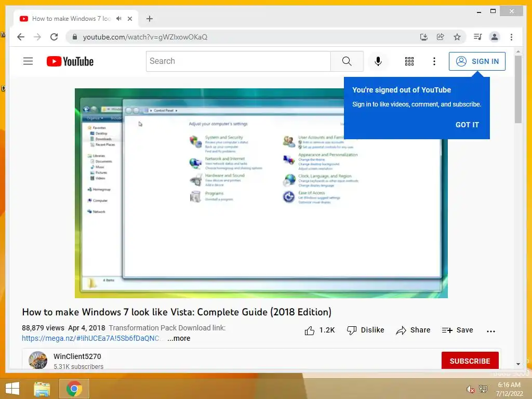Click the Chrome icon on the taskbar
The image size is (532, 399).
point(74,389)
